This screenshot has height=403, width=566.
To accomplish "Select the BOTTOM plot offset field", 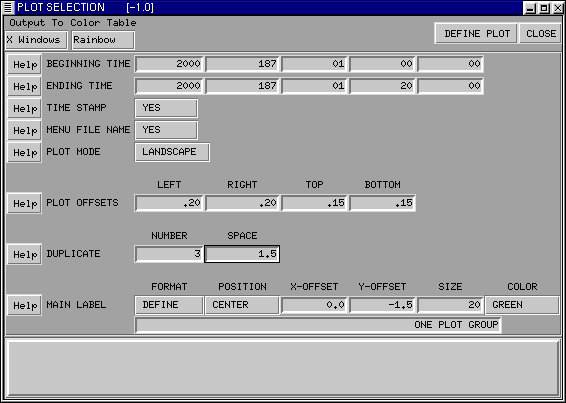I will coord(382,203).
